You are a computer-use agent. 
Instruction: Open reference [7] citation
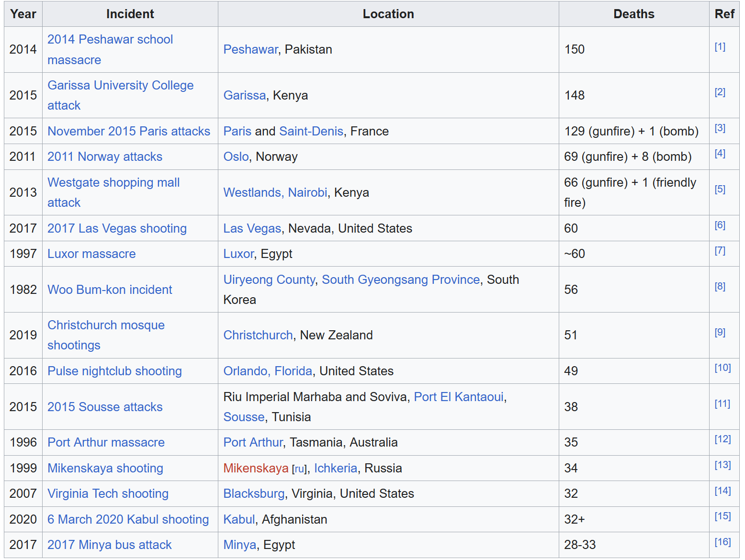tap(720, 250)
